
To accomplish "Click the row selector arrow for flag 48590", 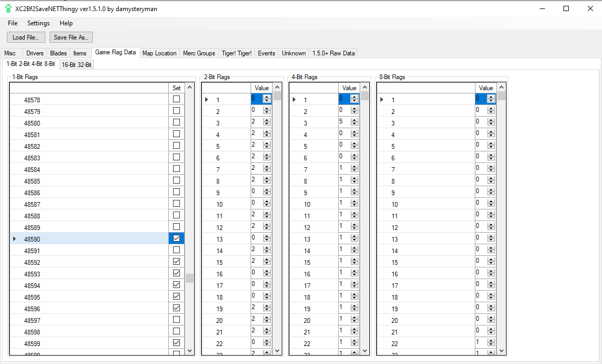I will (x=15, y=239).
